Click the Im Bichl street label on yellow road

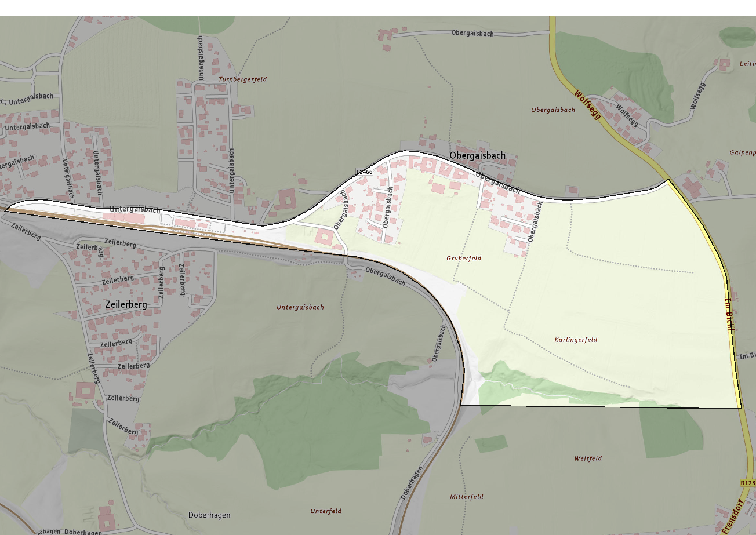pos(730,315)
